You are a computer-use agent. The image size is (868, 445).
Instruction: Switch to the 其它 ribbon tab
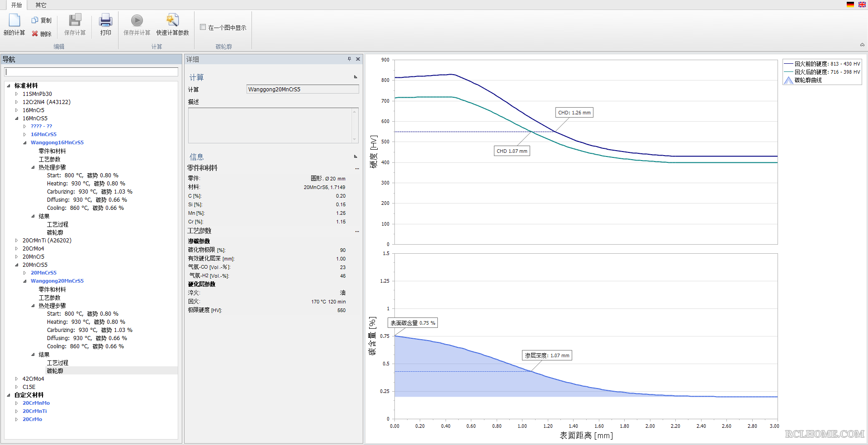(41, 5)
